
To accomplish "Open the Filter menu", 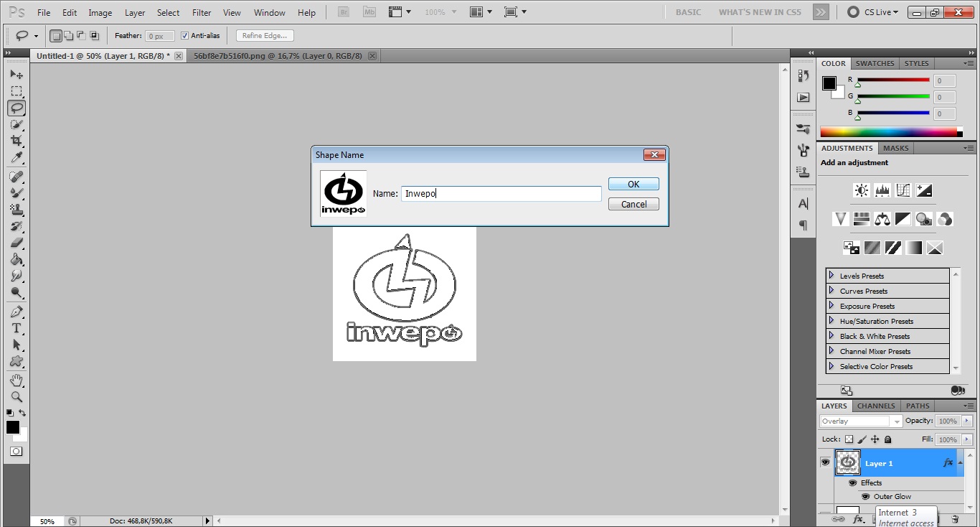I will click(x=202, y=13).
